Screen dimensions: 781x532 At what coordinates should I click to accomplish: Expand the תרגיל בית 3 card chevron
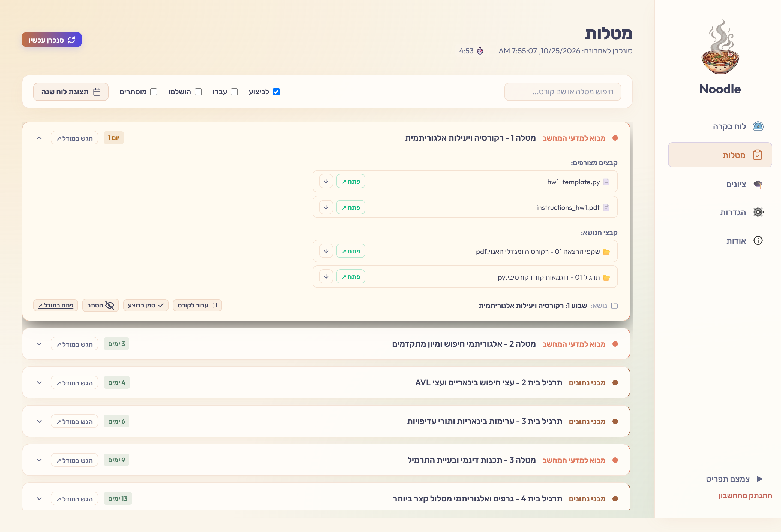click(x=39, y=421)
